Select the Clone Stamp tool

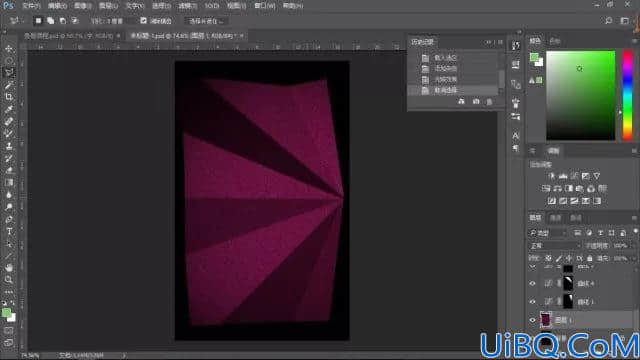9,146
